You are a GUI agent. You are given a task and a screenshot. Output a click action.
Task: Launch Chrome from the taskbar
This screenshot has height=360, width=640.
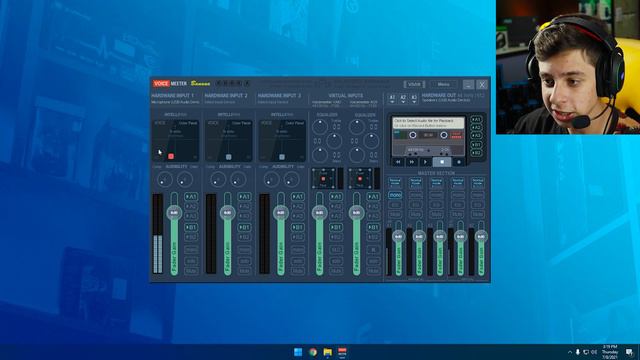tap(313, 352)
